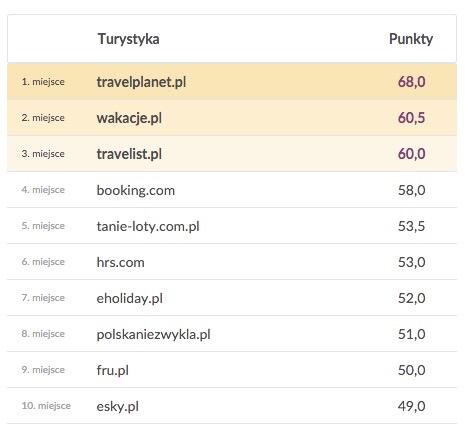
Task: Open fru.pl ranking entry
Action: 113,370
